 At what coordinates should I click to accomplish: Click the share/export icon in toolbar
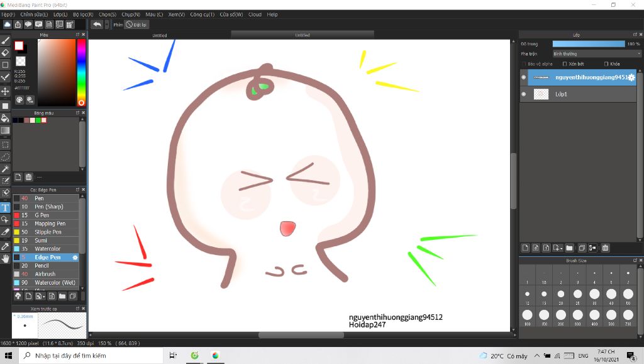tap(18, 25)
